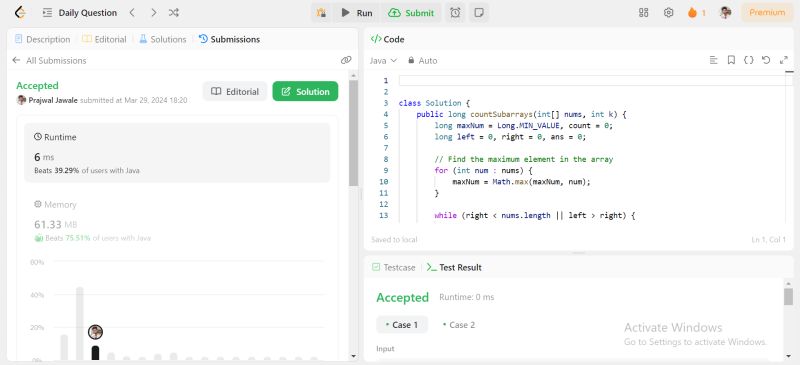800x365 pixels.
Task: Click on code line 1 input area
Action: coord(592,81)
